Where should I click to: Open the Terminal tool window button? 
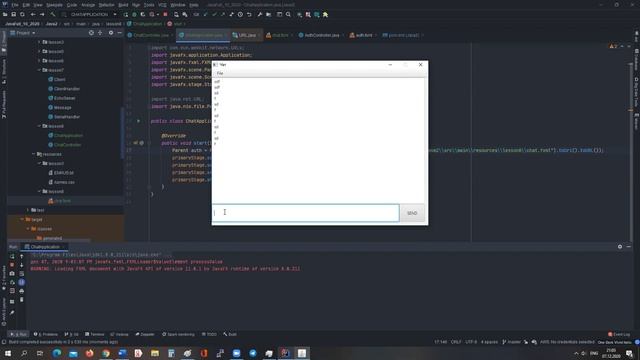tap(95, 334)
